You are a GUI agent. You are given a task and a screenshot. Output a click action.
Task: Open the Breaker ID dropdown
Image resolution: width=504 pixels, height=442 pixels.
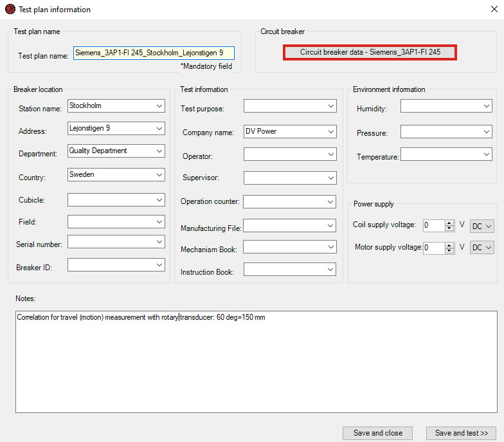(116, 265)
